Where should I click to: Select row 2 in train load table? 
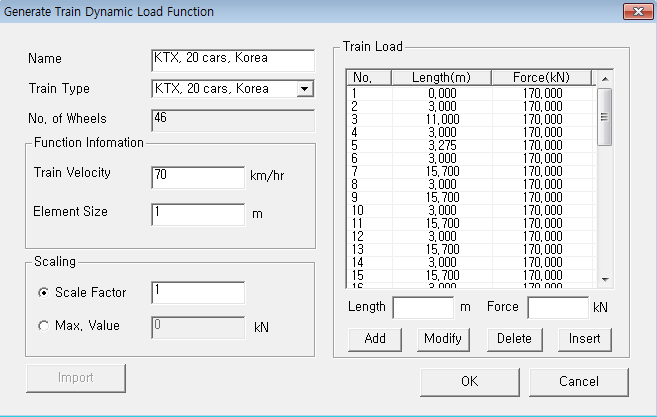471,106
